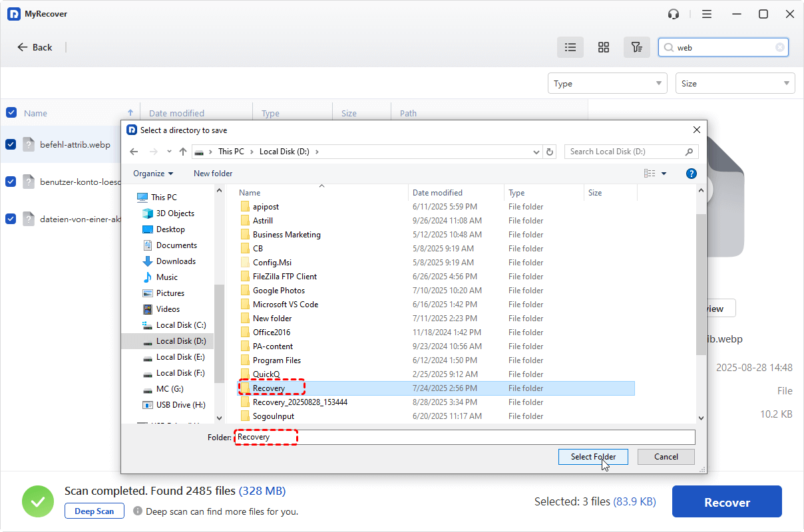
Task: Switch to list view in MyRecover
Action: coord(570,47)
